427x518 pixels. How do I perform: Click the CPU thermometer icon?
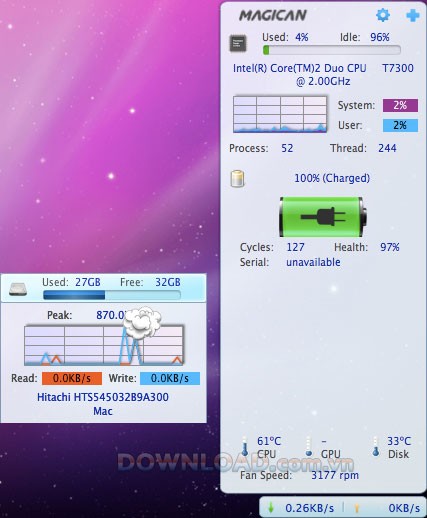tap(245, 447)
